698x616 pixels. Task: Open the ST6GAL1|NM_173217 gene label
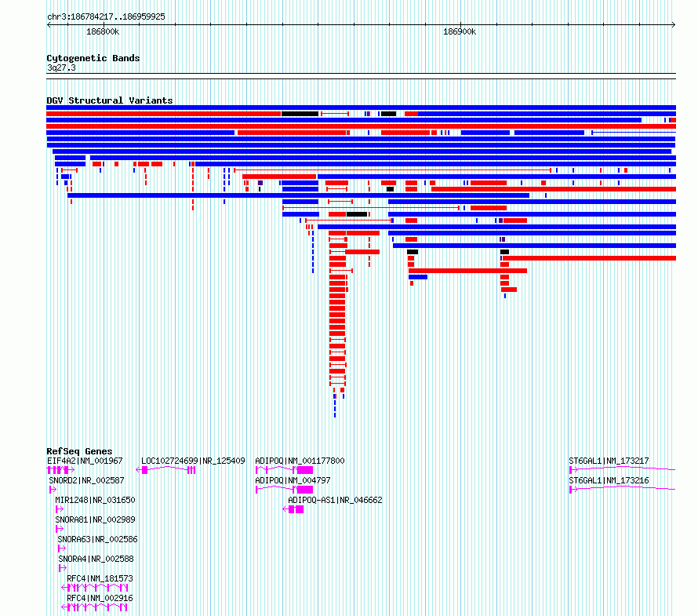609,461
